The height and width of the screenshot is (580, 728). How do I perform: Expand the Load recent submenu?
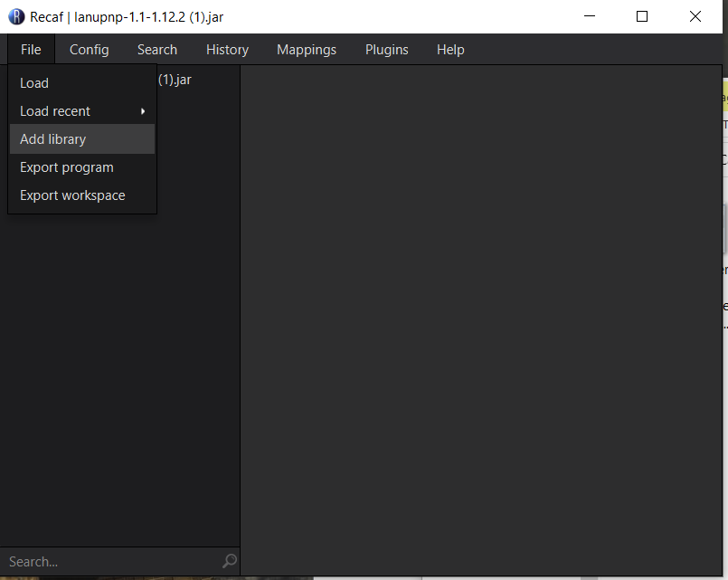pos(57,110)
